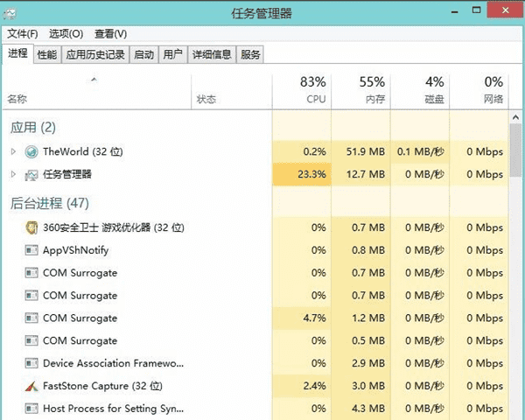The height and width of the screenshot is (420, 525).
Task: Click the FastStone Capture icon
Action: (x=31, y=386)
